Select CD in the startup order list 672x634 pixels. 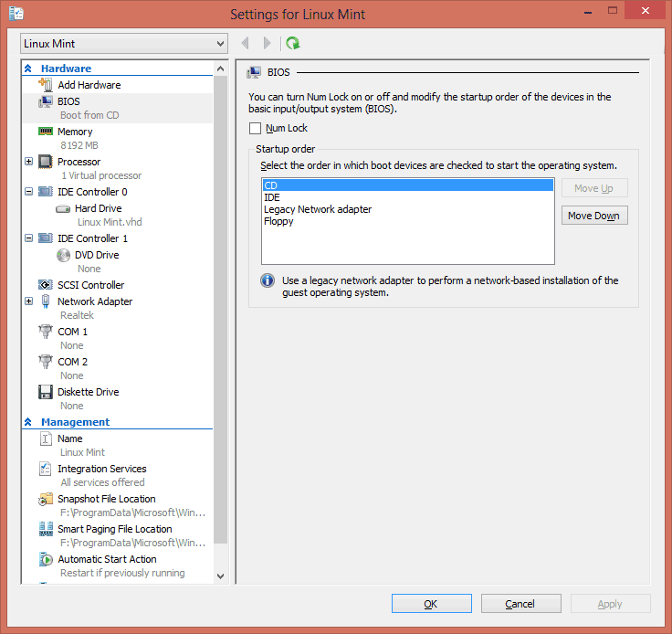[x=407, y=185]
